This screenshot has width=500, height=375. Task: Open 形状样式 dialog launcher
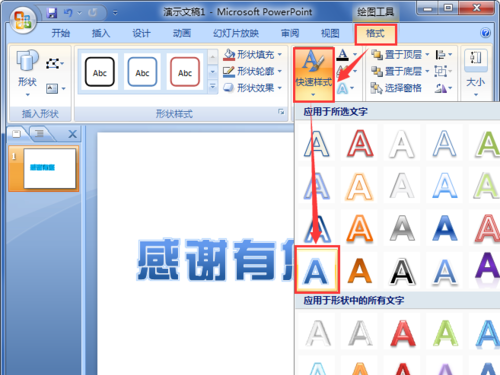point(281,112)
